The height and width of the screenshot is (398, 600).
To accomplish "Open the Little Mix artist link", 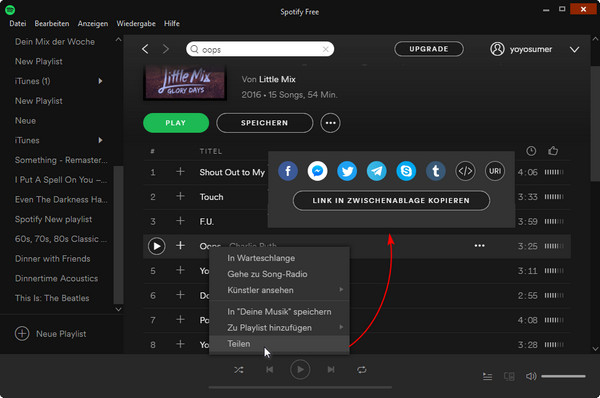I will (x=277, y=79).
